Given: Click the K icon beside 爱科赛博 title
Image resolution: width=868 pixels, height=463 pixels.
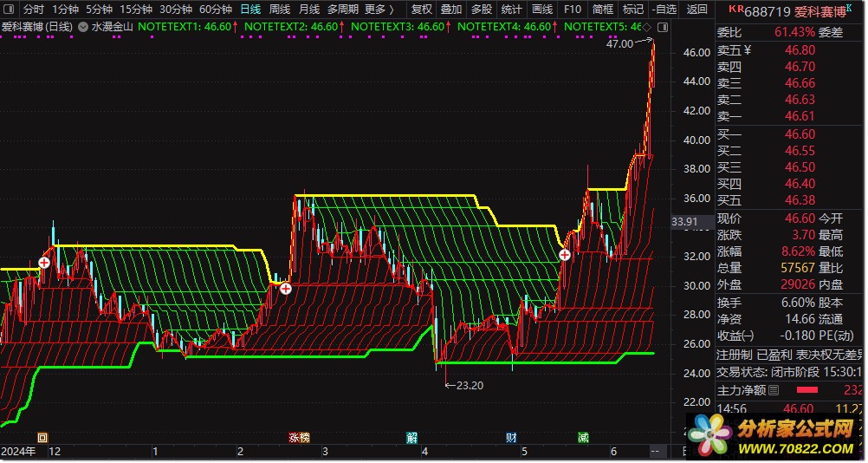Looking at the screenshot, I should [849, 7].
